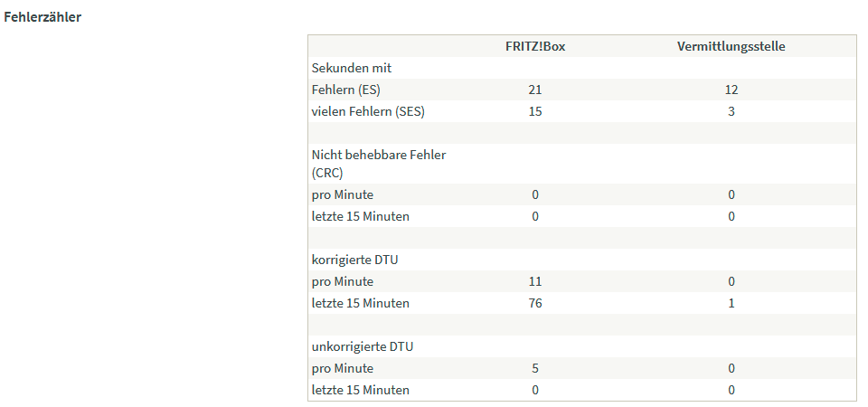Select FRITZ!Box ES value 21
Image resolution: width=868 pixels, height=407 pixels.
[535, 90]
